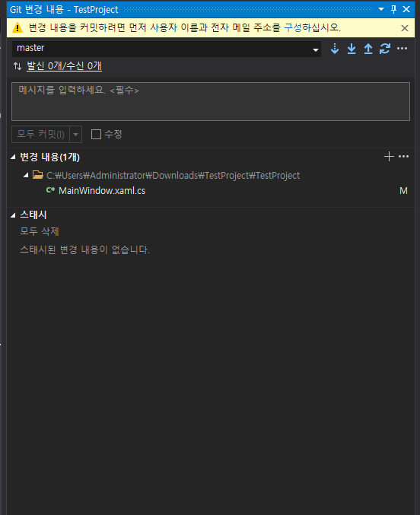420x515 pixels.
Task: Click the outgoing/incoming arrows icon
Action: (17, 66)
